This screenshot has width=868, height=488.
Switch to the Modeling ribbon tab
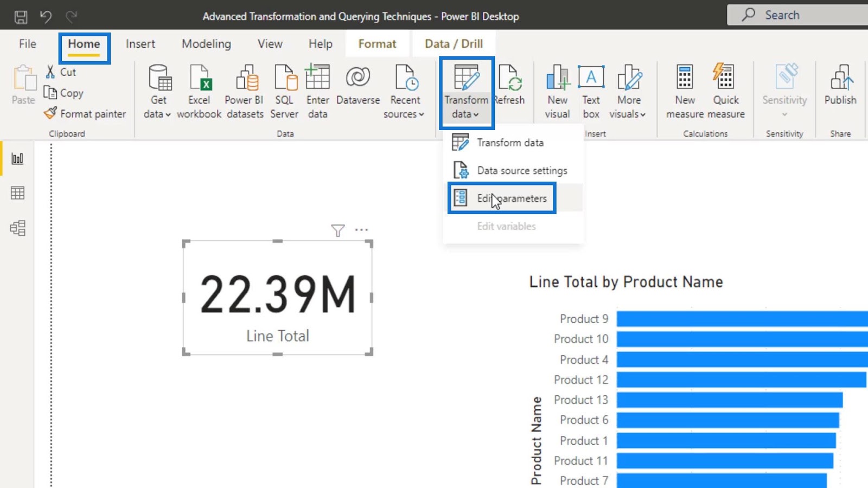pos(206,44)
